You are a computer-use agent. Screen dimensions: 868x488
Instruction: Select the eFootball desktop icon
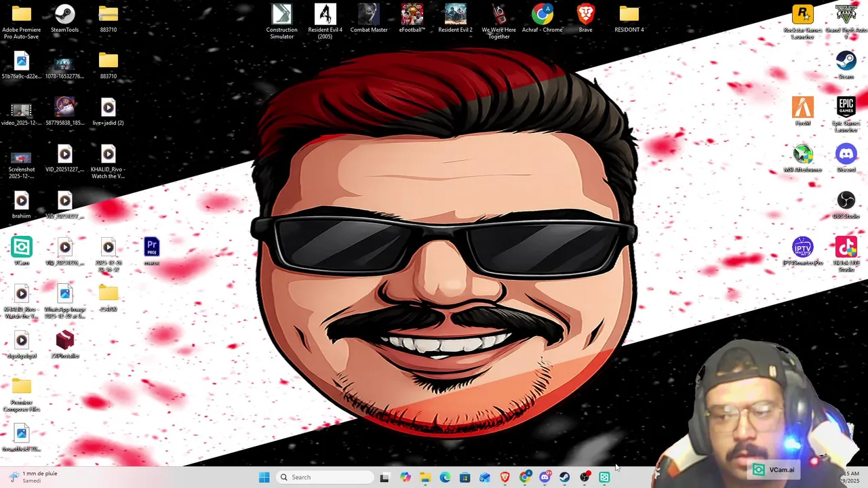pyautogui.click(x=412, y=18)
